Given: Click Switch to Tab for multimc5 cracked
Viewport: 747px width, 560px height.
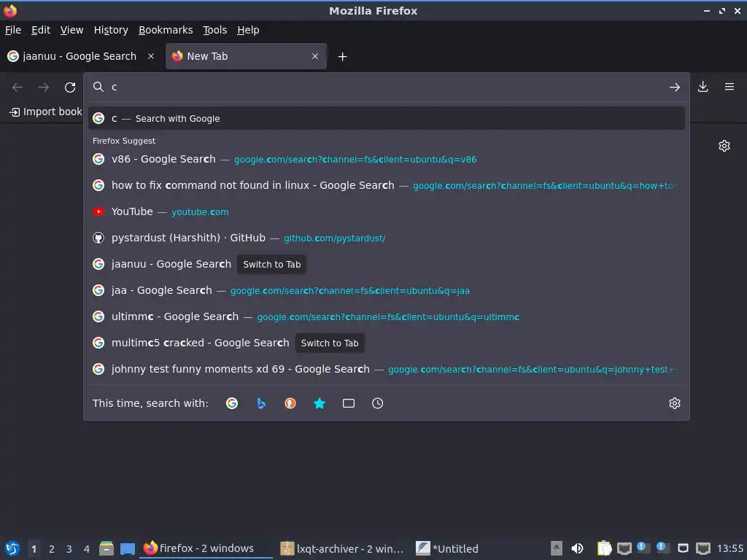Looking at the screenshot, I should [330, 343].
